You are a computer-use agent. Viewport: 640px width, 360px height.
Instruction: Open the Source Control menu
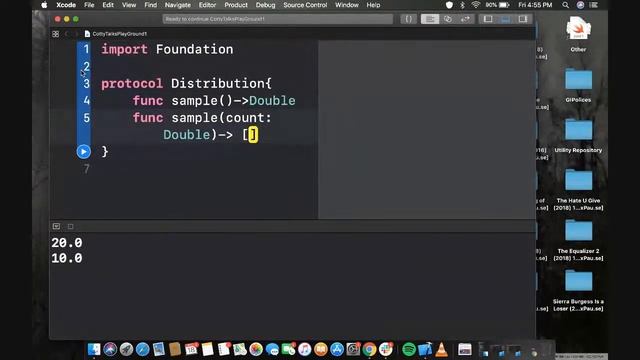305,5
